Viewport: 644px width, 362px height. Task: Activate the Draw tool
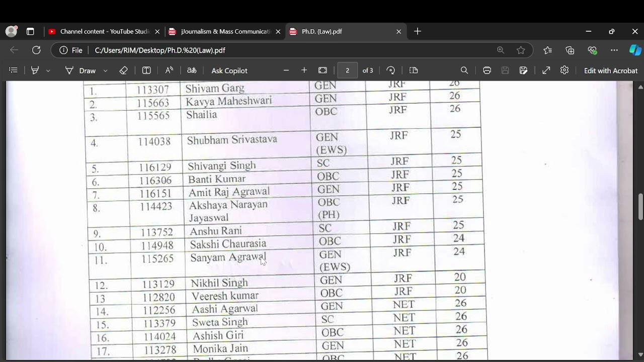80,70
